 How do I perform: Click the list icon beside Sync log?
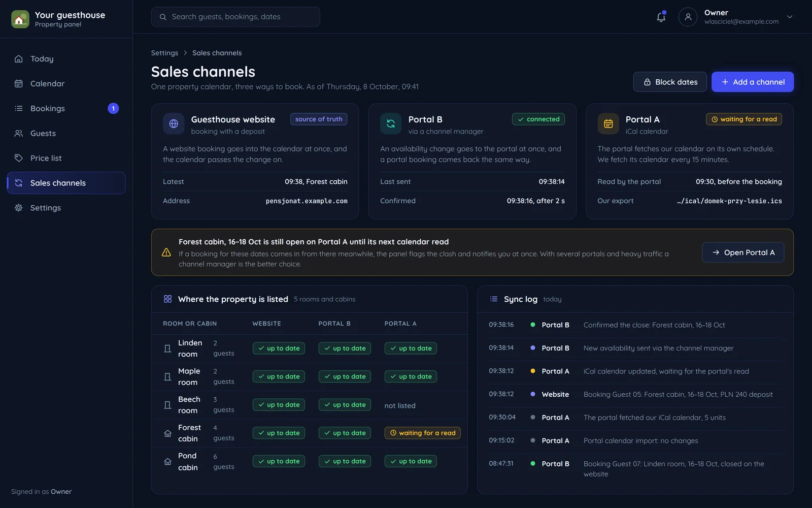pos(493,299)
